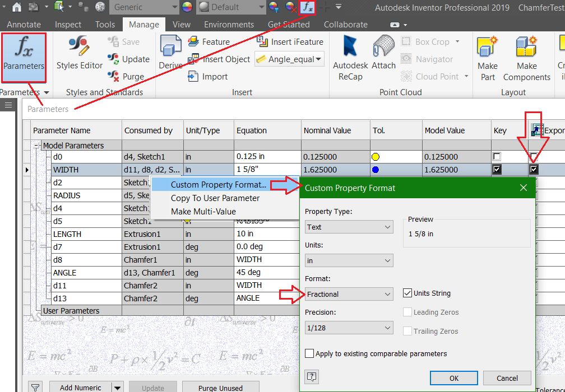Viewport: 565px width, 392px height.
Task: Click OK in Custom Property Format dialog
Action: pos(453,378)
